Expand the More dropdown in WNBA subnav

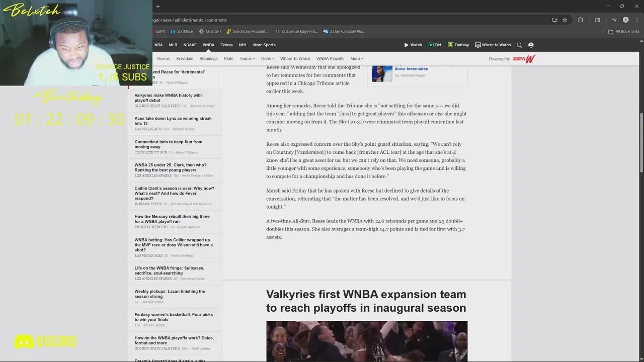click(x=357, y=59)
